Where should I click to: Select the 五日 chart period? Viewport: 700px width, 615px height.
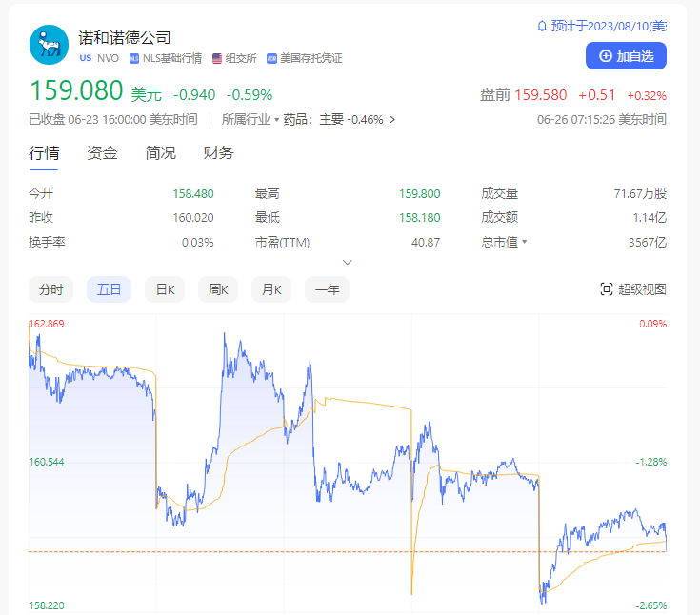click(109, 289)
